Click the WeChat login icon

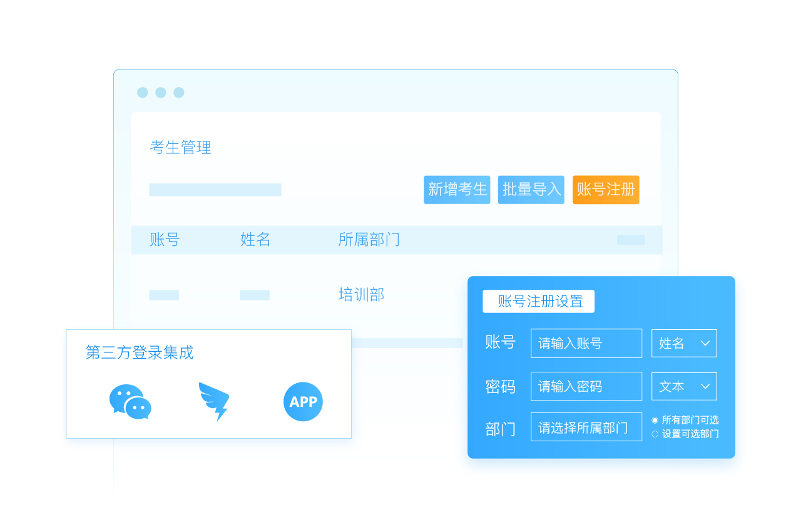click(130, 401)
